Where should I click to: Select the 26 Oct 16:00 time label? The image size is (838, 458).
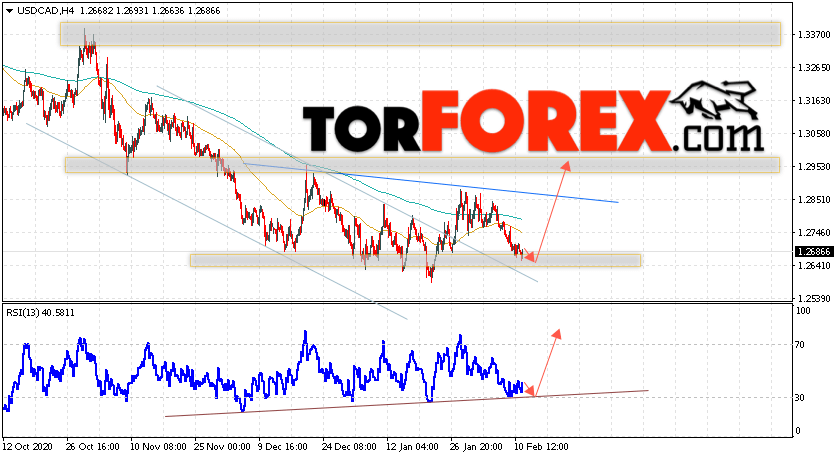pos(92,446)
